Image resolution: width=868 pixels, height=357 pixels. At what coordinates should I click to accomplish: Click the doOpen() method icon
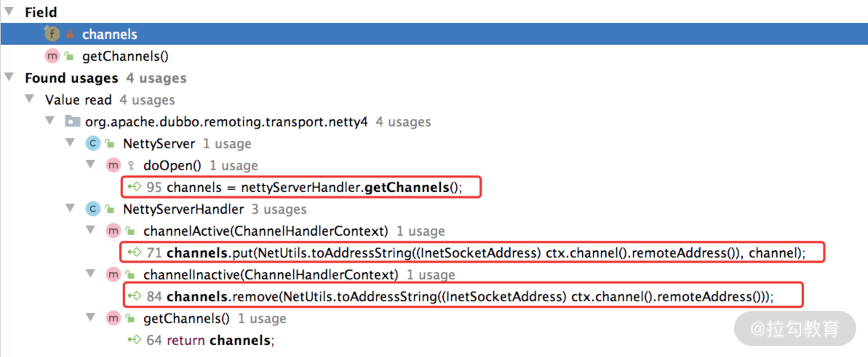(x=113, y=165)
